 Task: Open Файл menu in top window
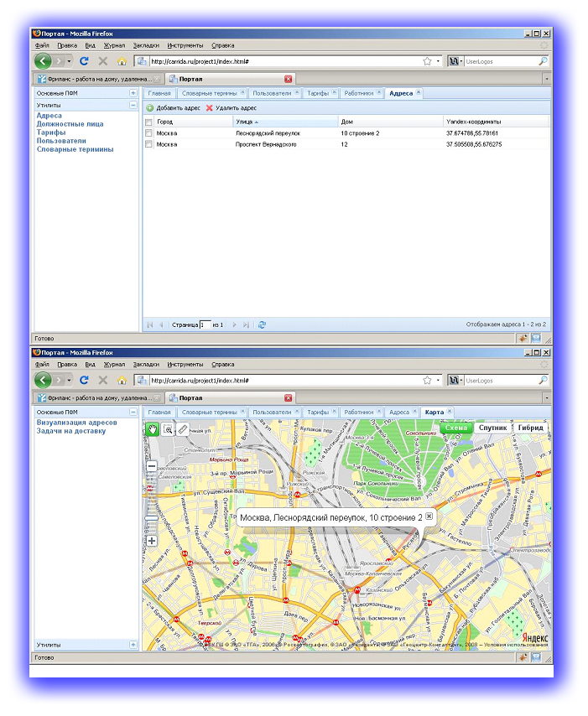42,45
